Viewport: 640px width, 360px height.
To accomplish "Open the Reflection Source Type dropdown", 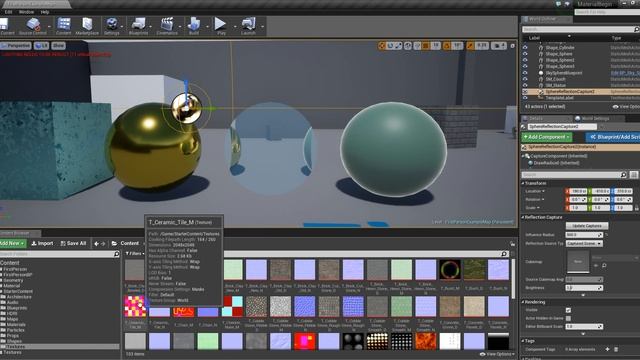I will pos(584,243).
